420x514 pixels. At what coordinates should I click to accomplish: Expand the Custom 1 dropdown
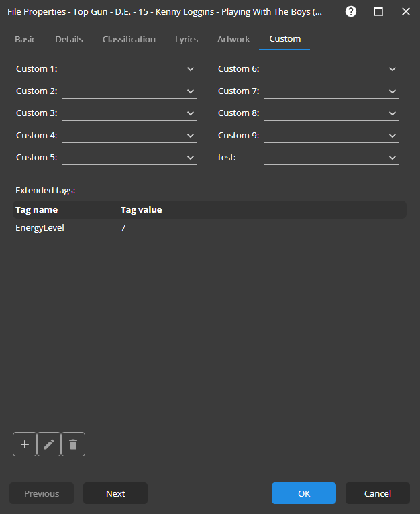[191, 69]
